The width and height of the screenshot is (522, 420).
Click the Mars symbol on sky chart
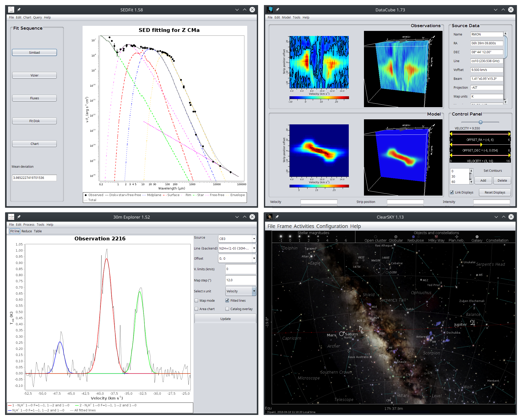click(342, 334)
